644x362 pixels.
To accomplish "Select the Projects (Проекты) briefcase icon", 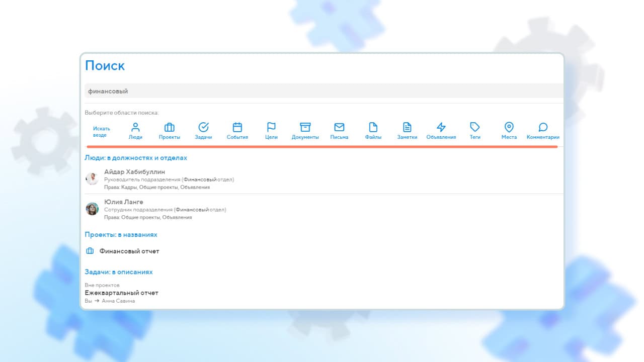I will coord(170,127).
